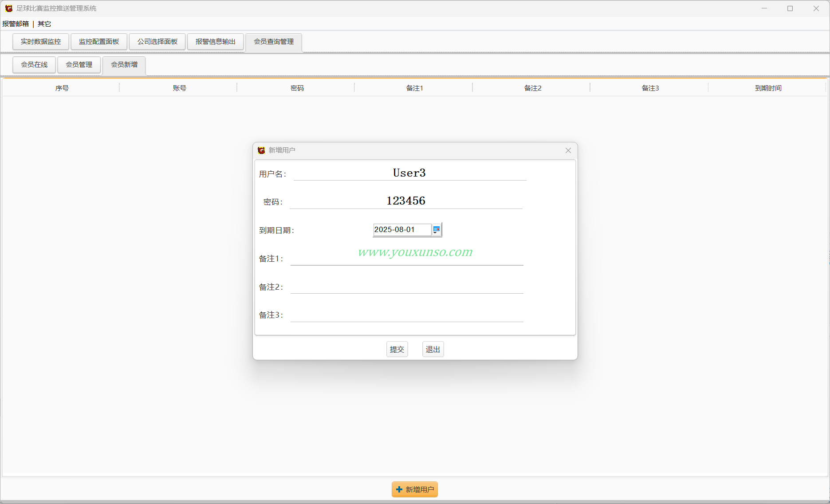The width and height of the screenshot is (830, 504).
Task: Open the date picker calendar icon
Action: click(437, 229)
